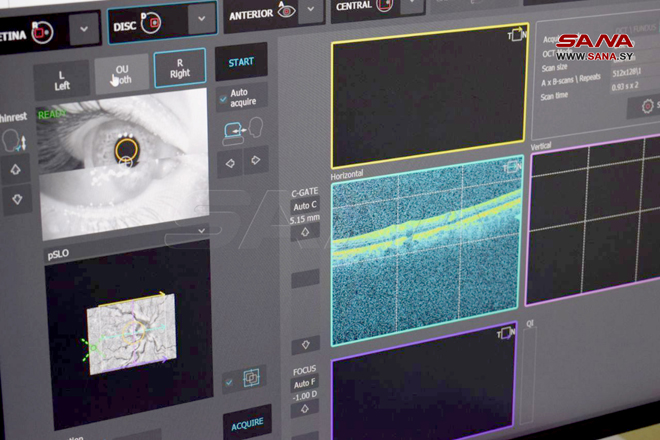Click the Scan time label
The image size is (660, 440).
(554, 96)
